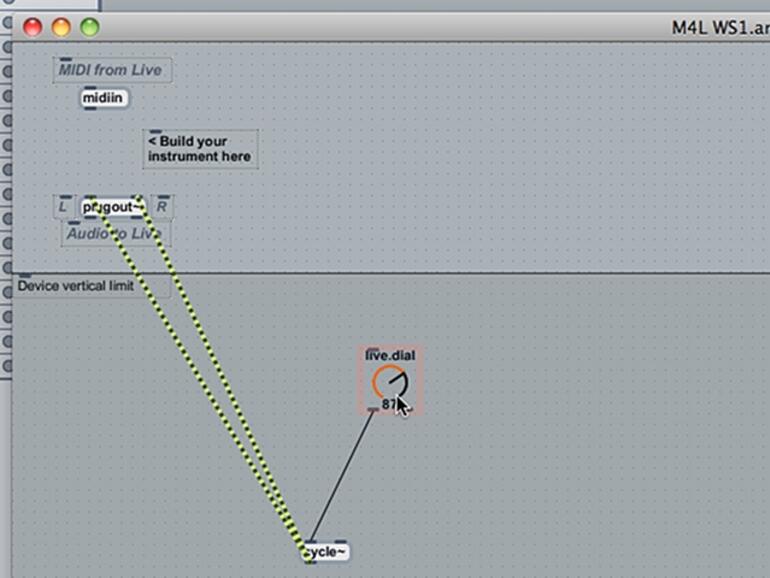The height and width of the screenshot is (578, 770).
Task: Click the live.dial value readout 87
Action: click(388, 404)
